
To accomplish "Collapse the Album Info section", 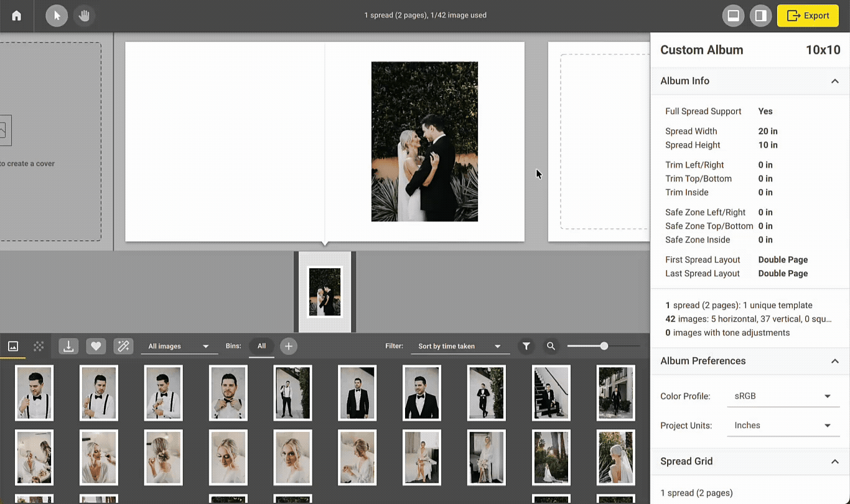I will (834, 81).
